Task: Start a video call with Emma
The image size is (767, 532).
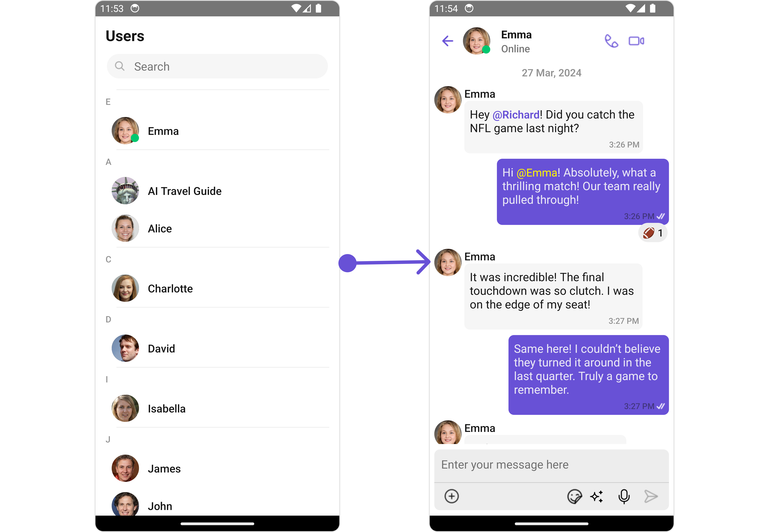Action: [x=636, y=41]
